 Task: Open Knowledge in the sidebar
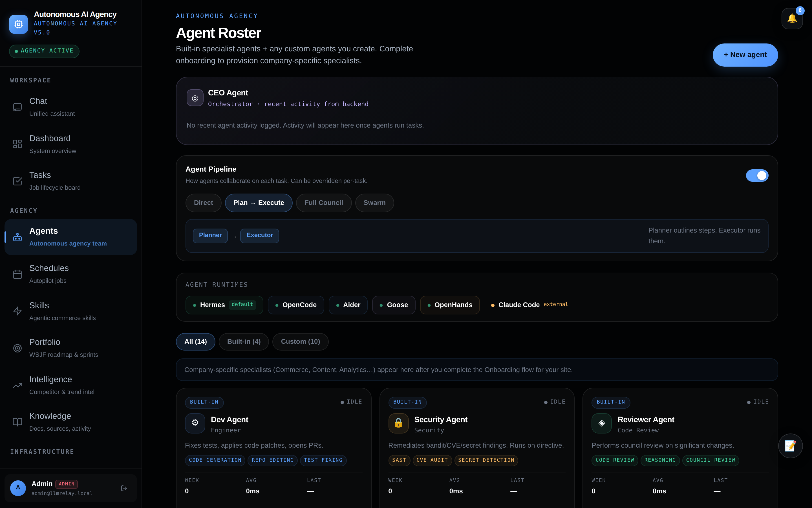click(71, 422)
